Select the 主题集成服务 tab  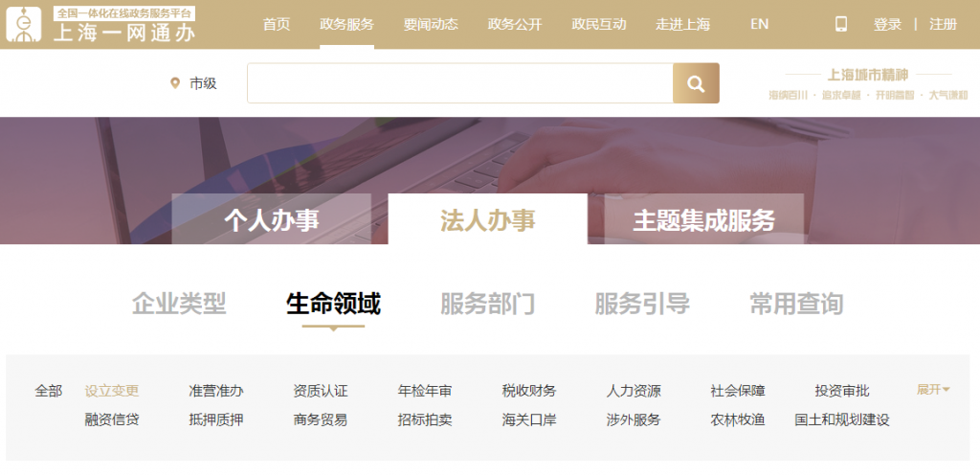703,219
